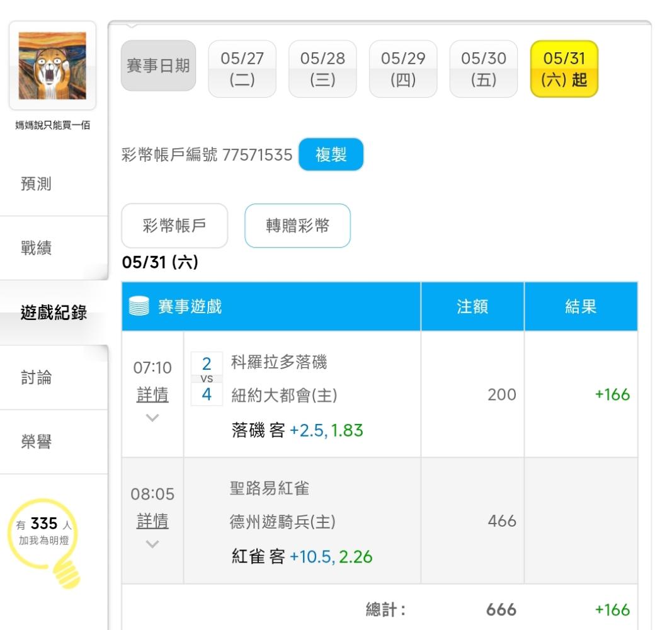Click the coin stack icon in table header

[139, 306]
